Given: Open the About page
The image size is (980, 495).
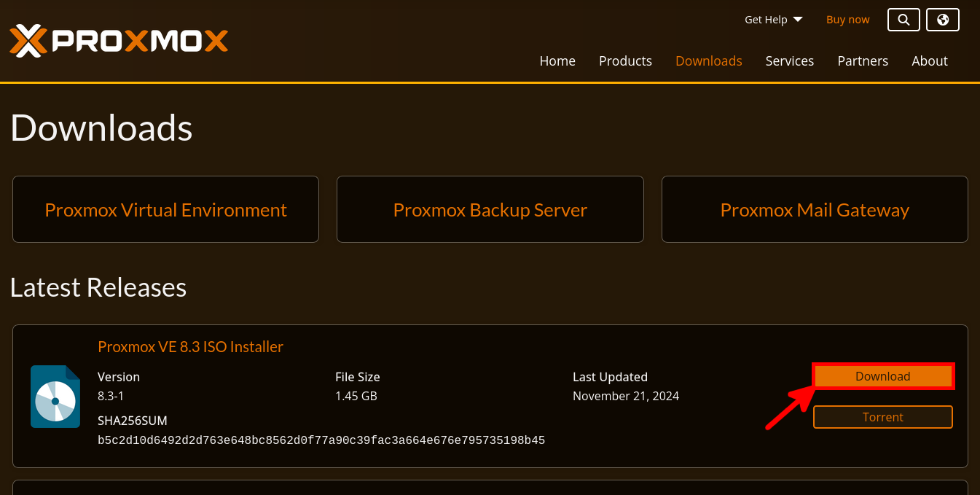Looking at the screenshot, I should (929, 61).
